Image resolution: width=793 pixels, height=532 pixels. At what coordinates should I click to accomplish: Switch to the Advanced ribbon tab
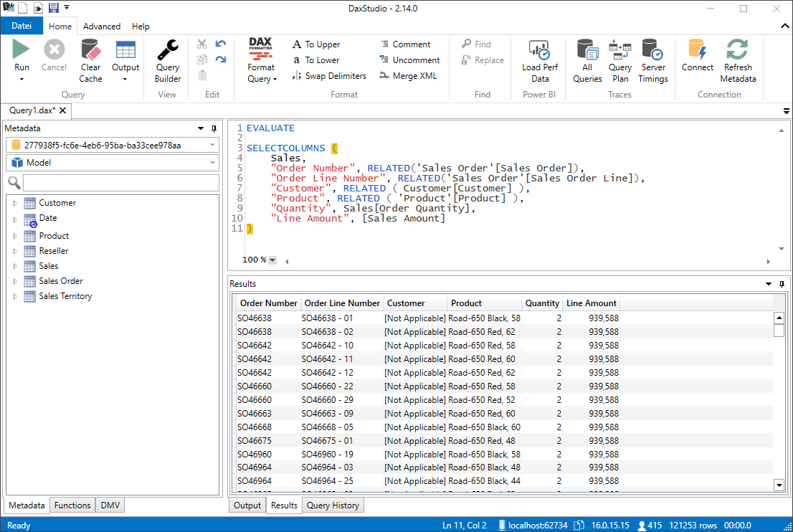click(x=102, y=27)
